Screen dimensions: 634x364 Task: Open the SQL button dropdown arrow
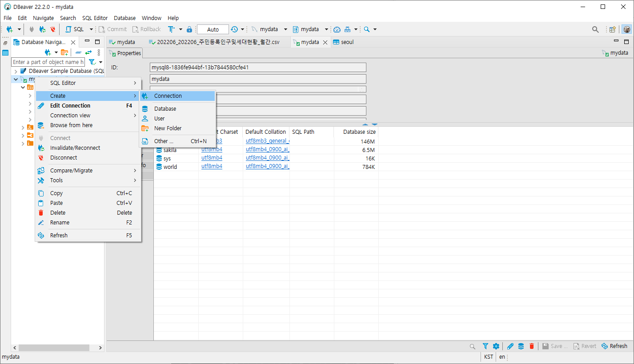[x=91, y=29]
